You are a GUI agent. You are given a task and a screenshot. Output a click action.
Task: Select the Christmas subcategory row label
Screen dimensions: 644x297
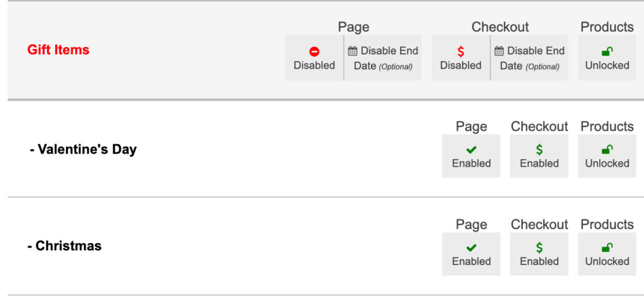[x=65, y=246]
